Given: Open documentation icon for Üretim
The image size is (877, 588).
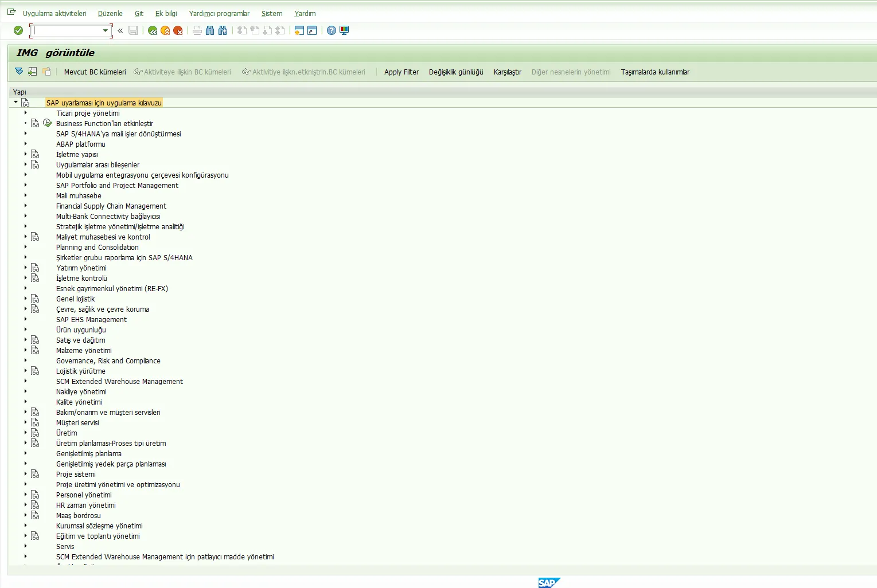Looking at the screenshot, I should (35, 433).
